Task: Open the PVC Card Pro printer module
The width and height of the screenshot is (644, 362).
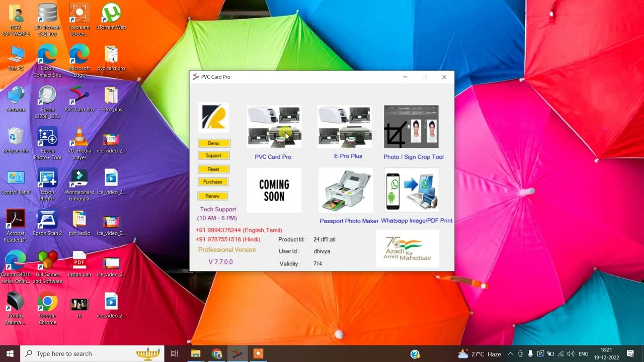Action: tap(274, 127)
